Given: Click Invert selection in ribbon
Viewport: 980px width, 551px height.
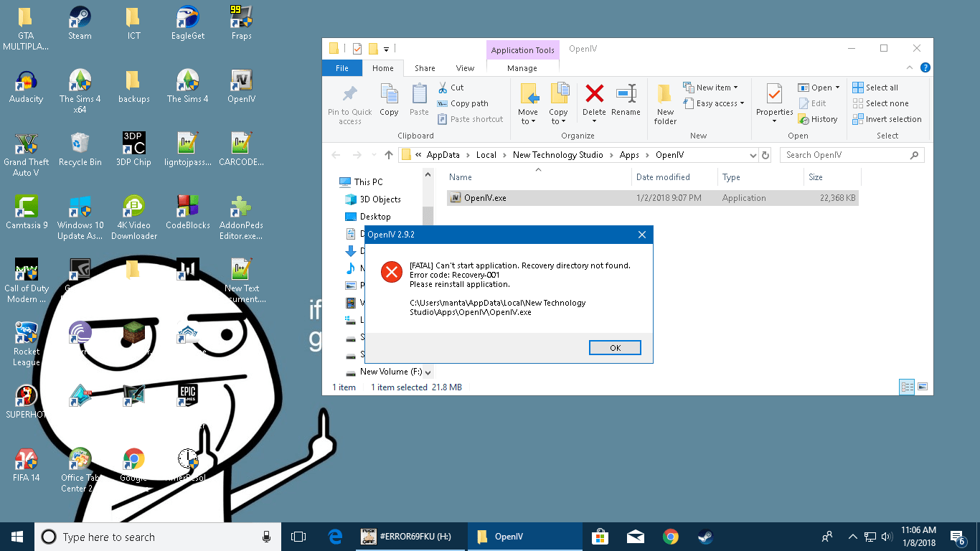Looking at the screenshot, I should pos(887,119).
